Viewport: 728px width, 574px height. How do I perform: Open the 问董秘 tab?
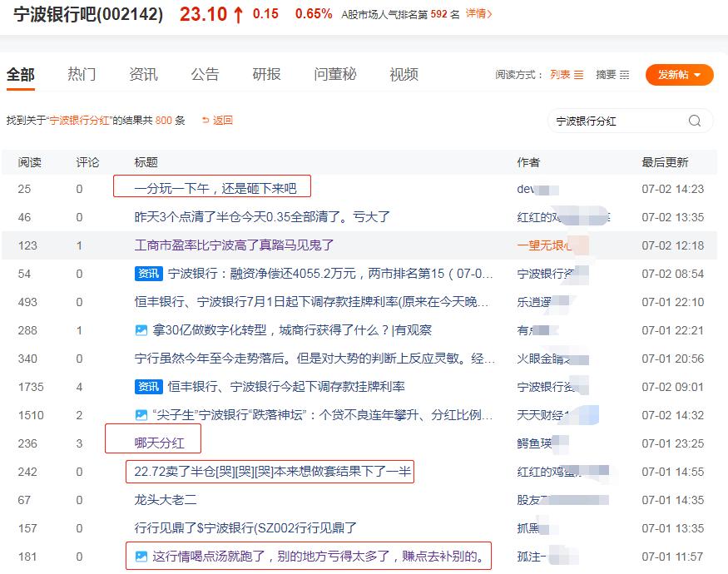click(x=335, y=74)
